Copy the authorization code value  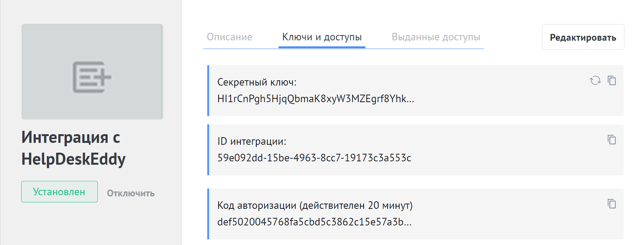612,204
